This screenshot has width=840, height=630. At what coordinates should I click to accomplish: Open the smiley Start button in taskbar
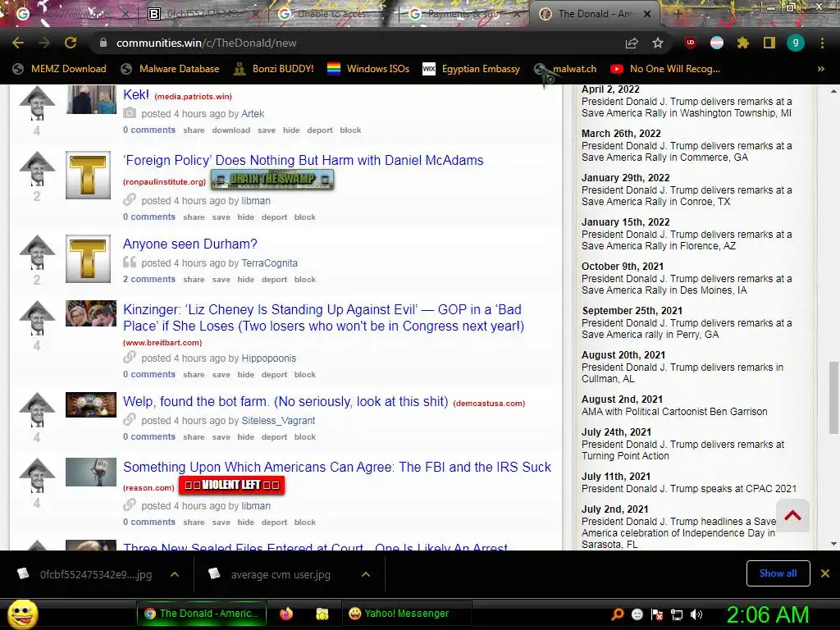[x=22, y=614]
